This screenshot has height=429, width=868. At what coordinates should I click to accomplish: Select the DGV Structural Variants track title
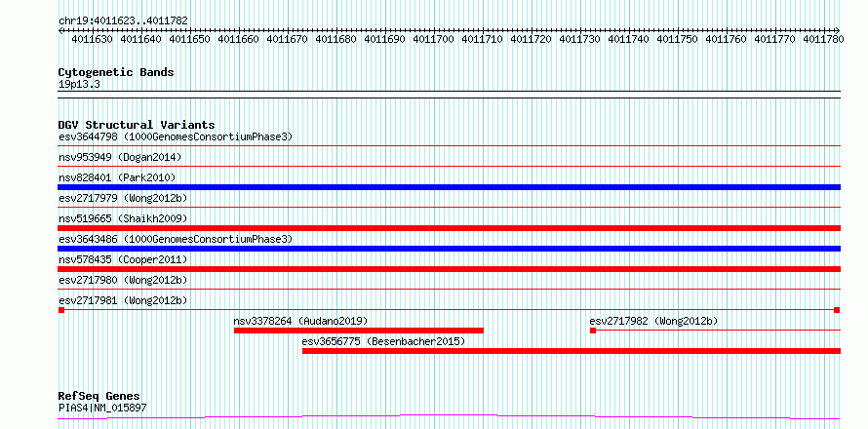(x=137, y=125)
